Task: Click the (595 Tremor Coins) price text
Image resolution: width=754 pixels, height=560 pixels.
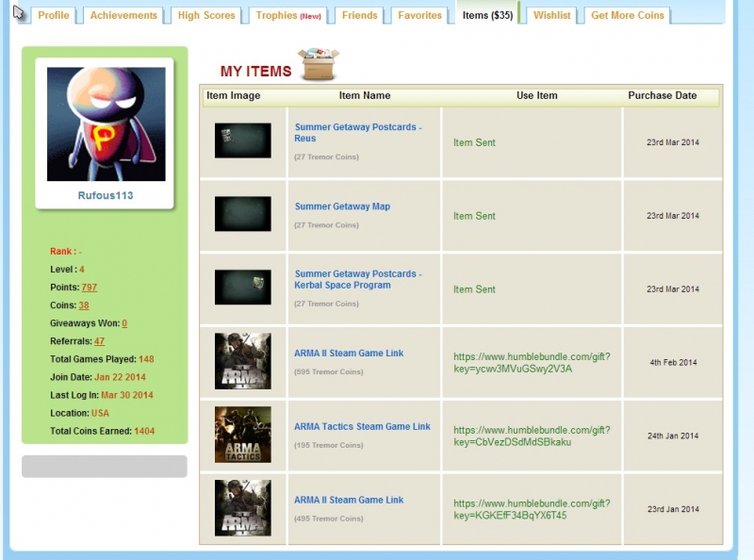Action: point(329,371)
